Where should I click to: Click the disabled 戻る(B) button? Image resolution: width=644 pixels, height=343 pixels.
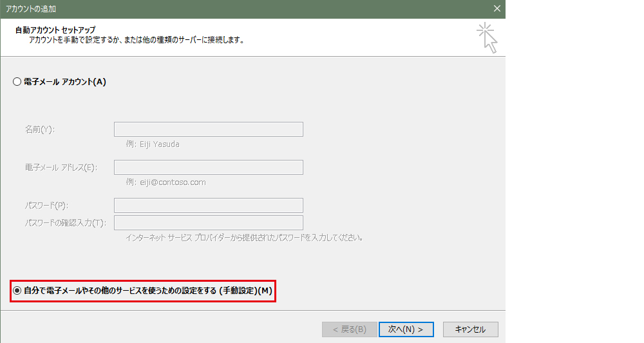point(350,329)
